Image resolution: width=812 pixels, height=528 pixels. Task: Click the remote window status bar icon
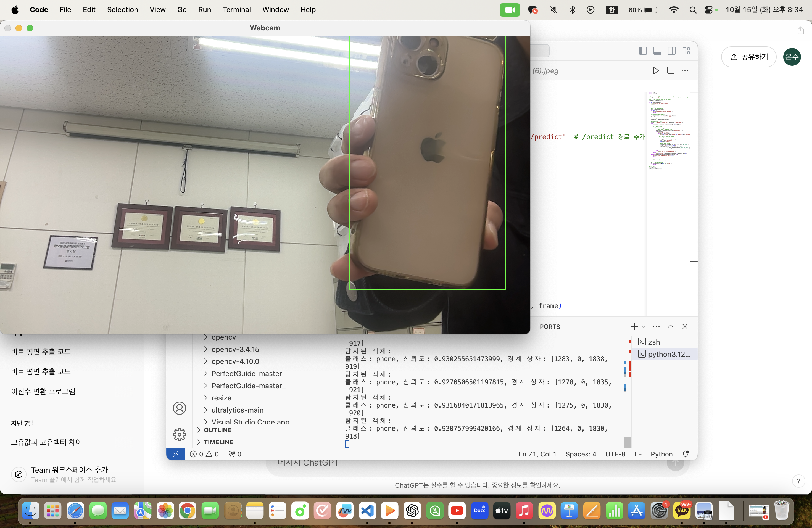[176, 454]
